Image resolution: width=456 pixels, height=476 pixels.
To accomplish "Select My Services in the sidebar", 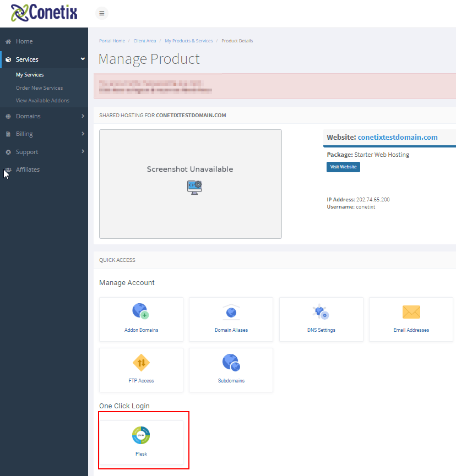I will [29, 74].
